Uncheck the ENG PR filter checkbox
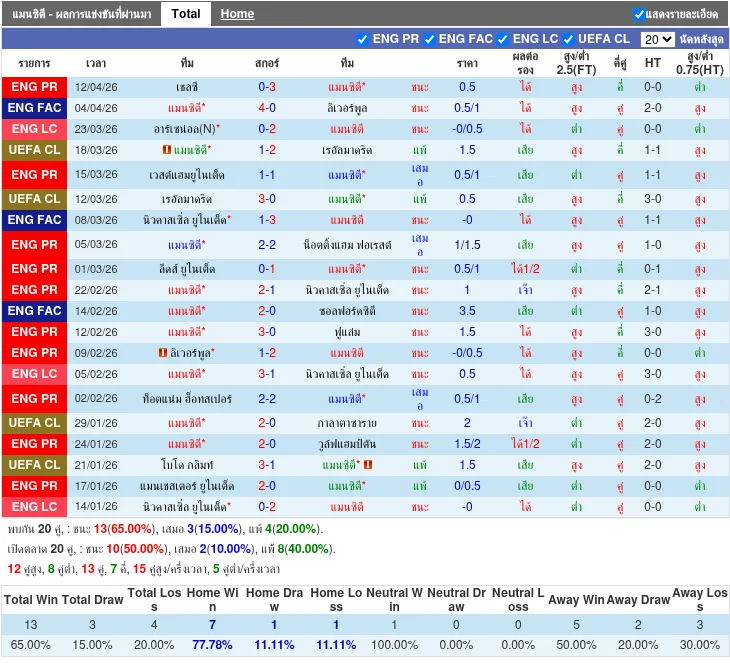Viewport: 730px width, 663px height. (x=362, y=39)
